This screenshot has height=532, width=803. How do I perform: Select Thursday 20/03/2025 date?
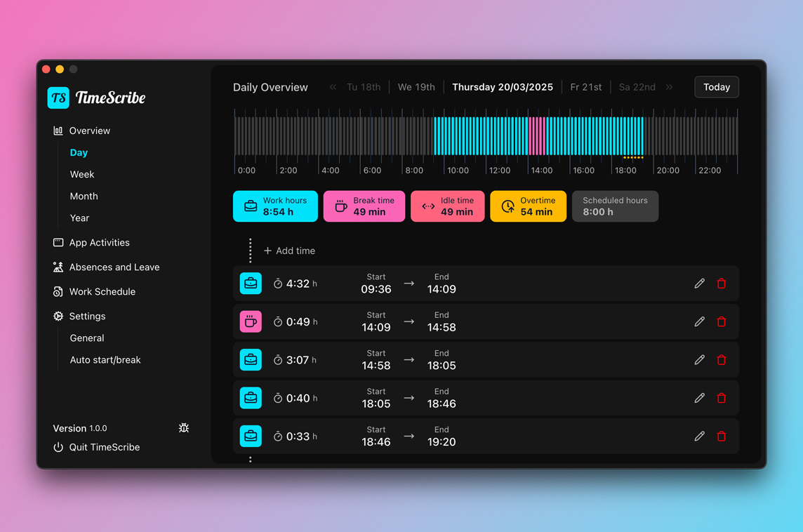503,87
